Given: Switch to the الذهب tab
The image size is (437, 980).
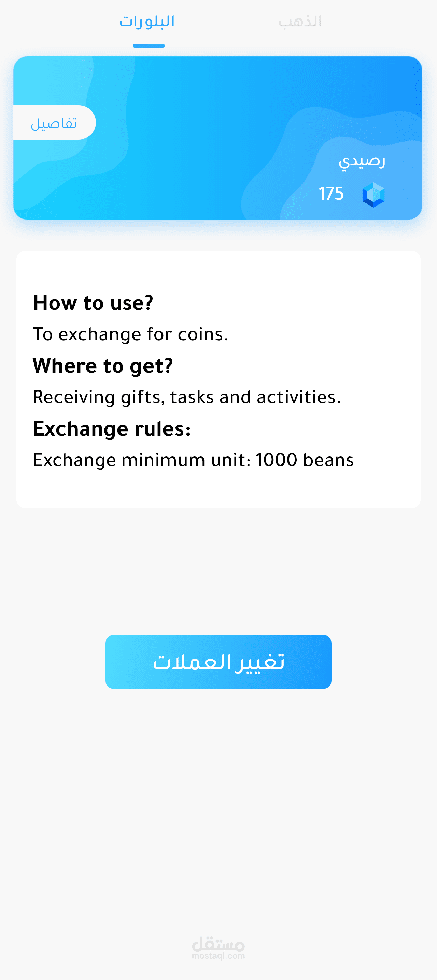Looking at the screenshot, I should (x=300, y=22).
